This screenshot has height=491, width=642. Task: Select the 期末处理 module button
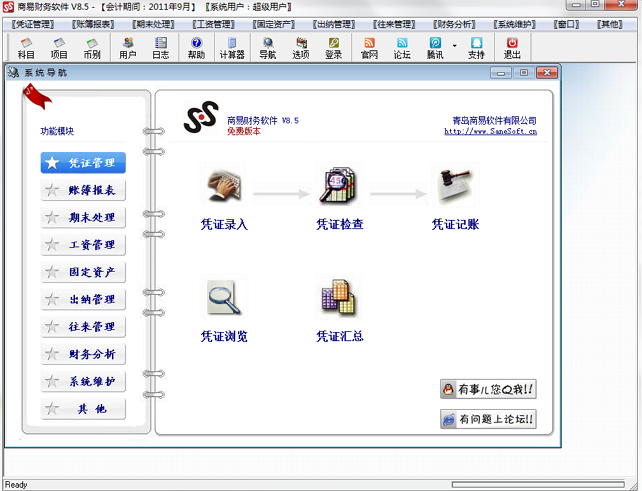[x=83, y=217]
